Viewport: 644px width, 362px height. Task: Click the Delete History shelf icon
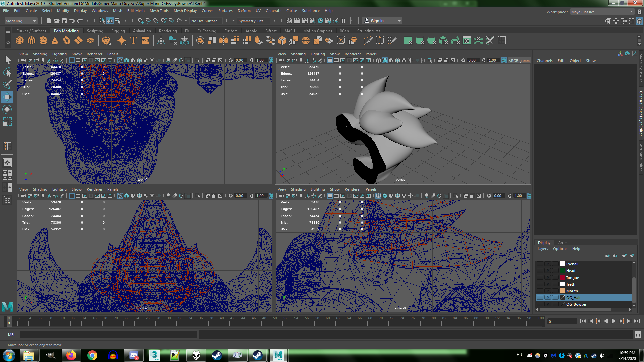[x=173, y=41]
